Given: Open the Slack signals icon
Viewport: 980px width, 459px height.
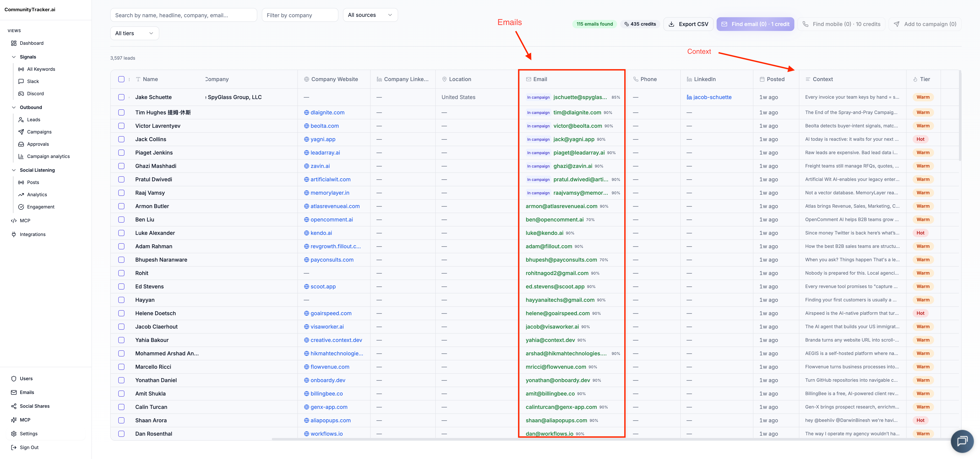Looking at the screenshot, I should [21, 81].
